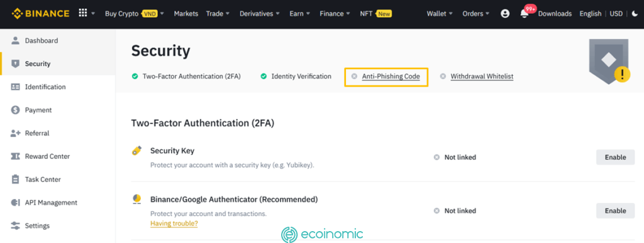The image size is (644, 243).
Task: Open Settings in the sidebar
Action: tap(57, 225)
